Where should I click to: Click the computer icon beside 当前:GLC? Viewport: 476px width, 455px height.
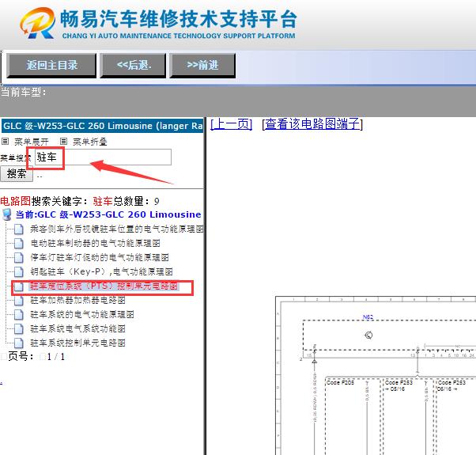pos(6,214)
